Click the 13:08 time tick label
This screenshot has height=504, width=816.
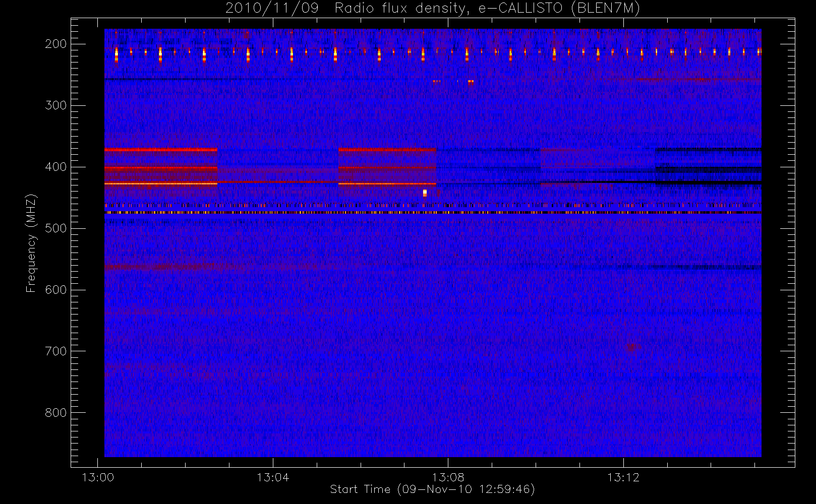point(448,477)
